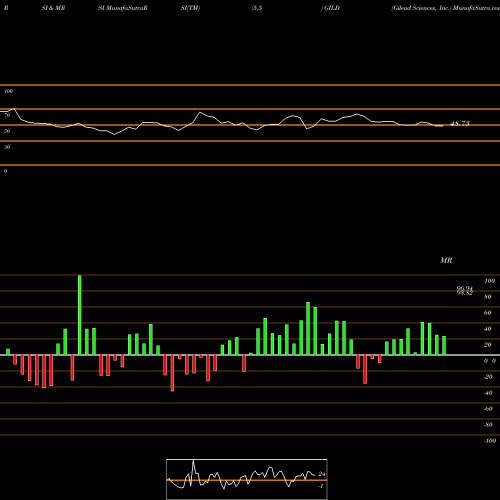Click the deepest red MR bar

172,373
